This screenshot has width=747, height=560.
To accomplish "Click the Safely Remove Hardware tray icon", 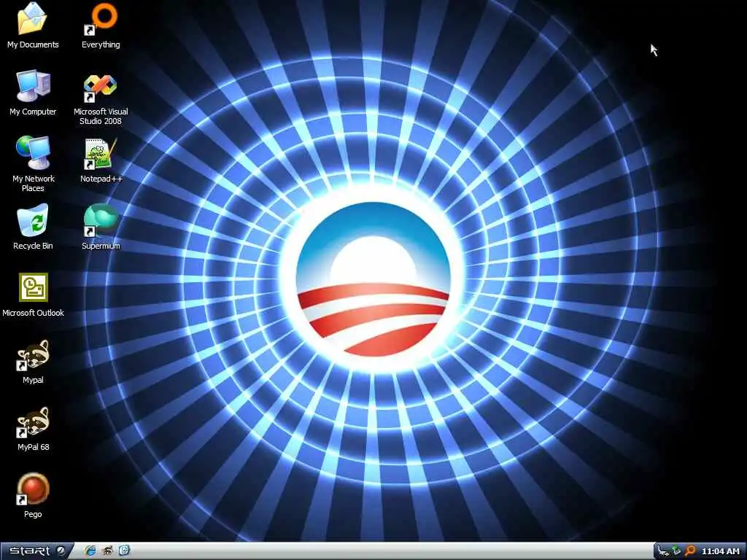I will pos(663,551).
